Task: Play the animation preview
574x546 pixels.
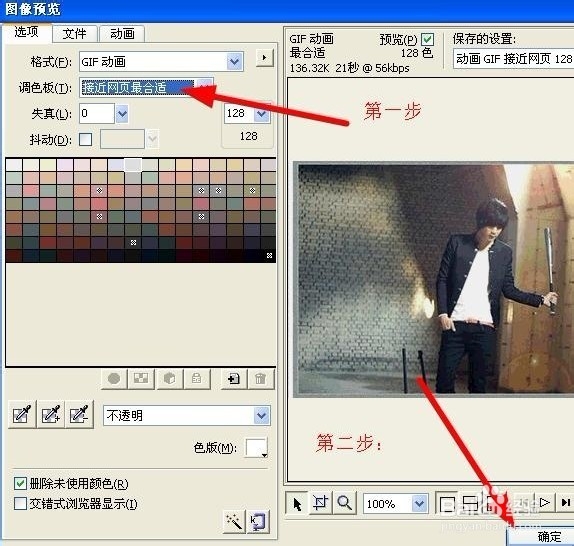Action: pyautogui.click(x=545, y=503)
